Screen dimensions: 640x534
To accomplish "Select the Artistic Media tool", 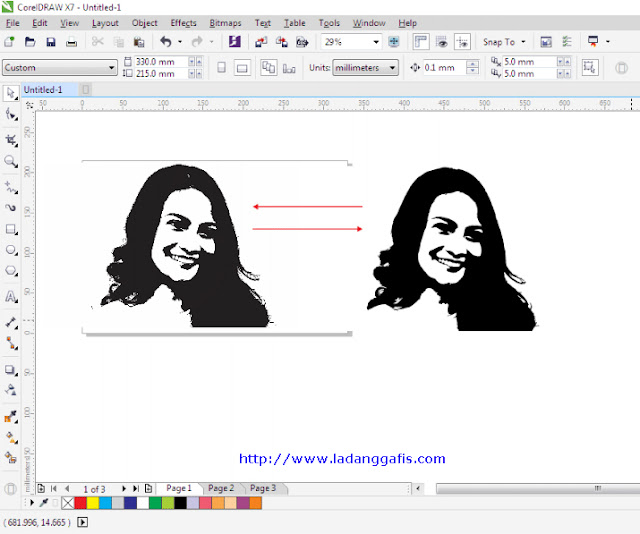I will [11, 208].
